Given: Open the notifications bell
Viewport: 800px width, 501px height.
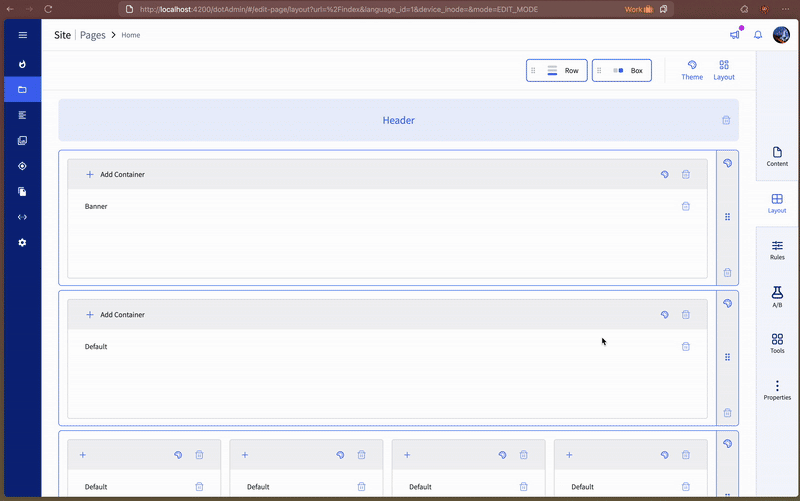Looking at the screenshot, I should click(x=758, y=35).
